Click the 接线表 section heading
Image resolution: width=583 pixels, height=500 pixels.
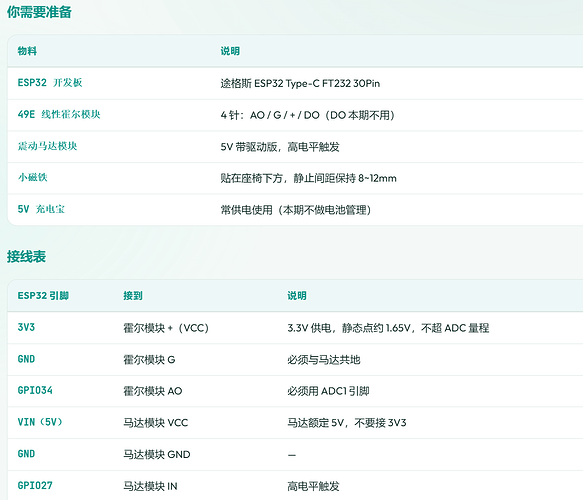tap(26, 257)
